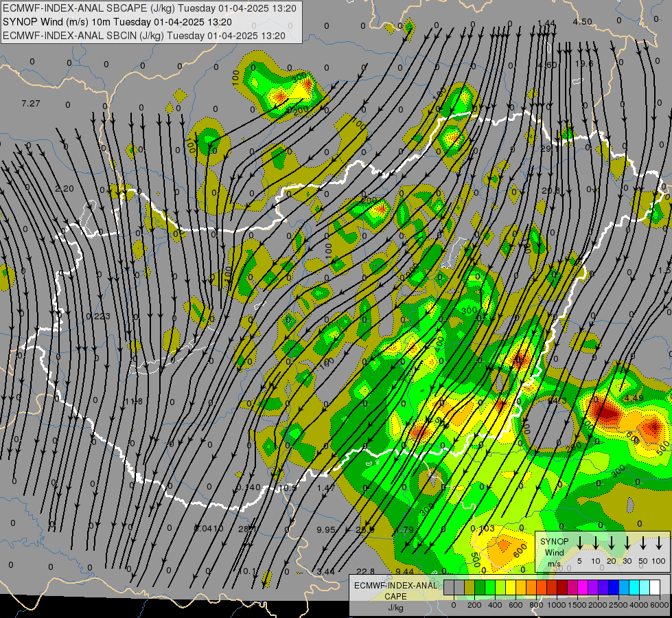Pick the maroon dark red legend swatch

click(x=562, y=588)
